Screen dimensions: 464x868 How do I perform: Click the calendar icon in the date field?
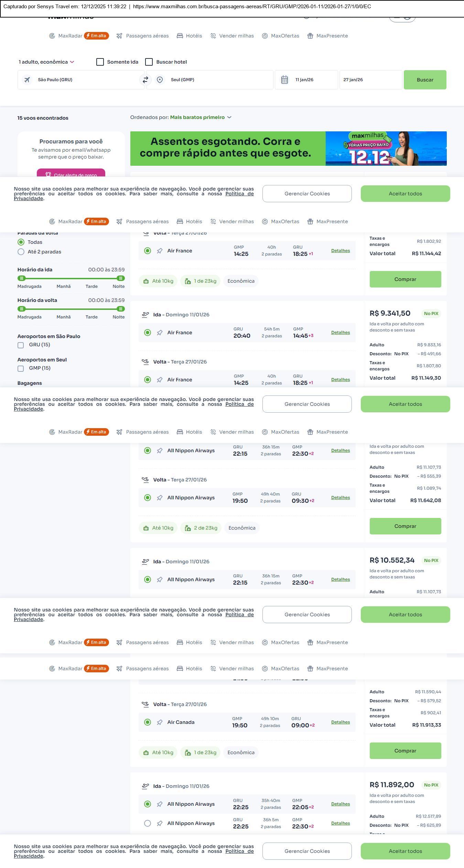coord(284,80)
